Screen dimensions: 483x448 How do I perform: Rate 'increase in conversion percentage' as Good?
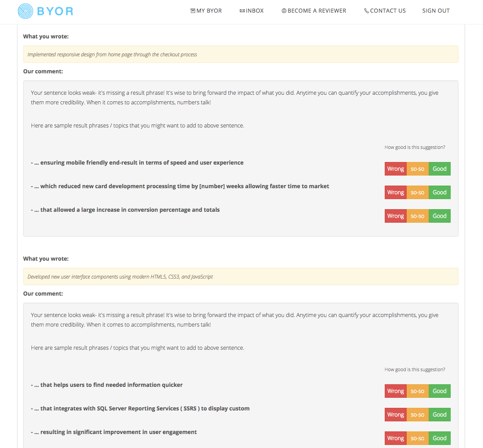pyautogui.click(x=440, y=216)
